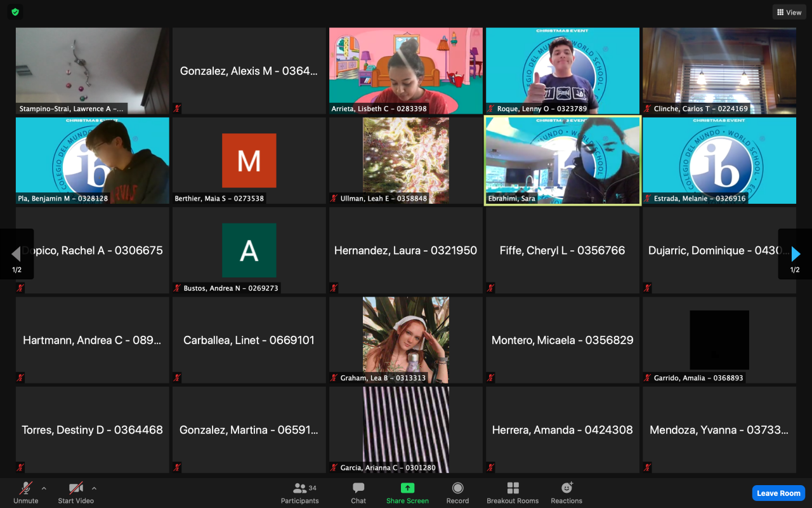
Task: Open the View layout menu
Action: click(x=789, y=12)
